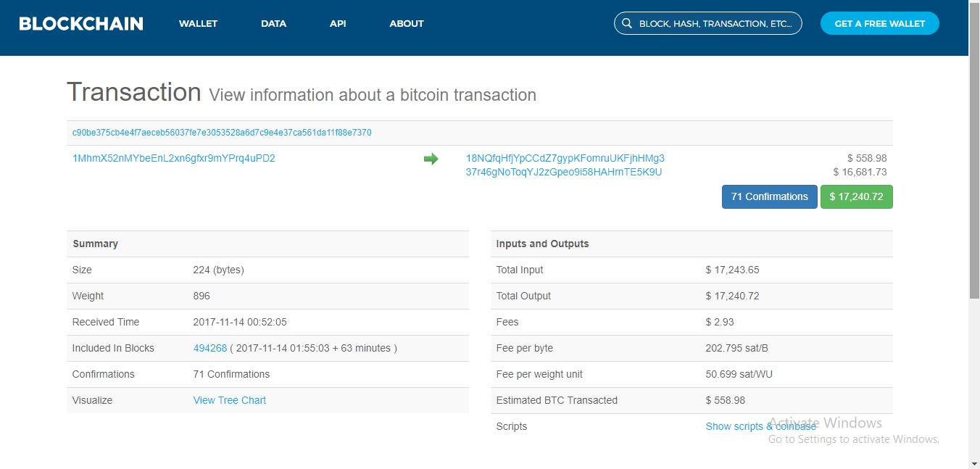Click the green transaction arrow icon
Screen dimensions: 980x469
(431, 159)
